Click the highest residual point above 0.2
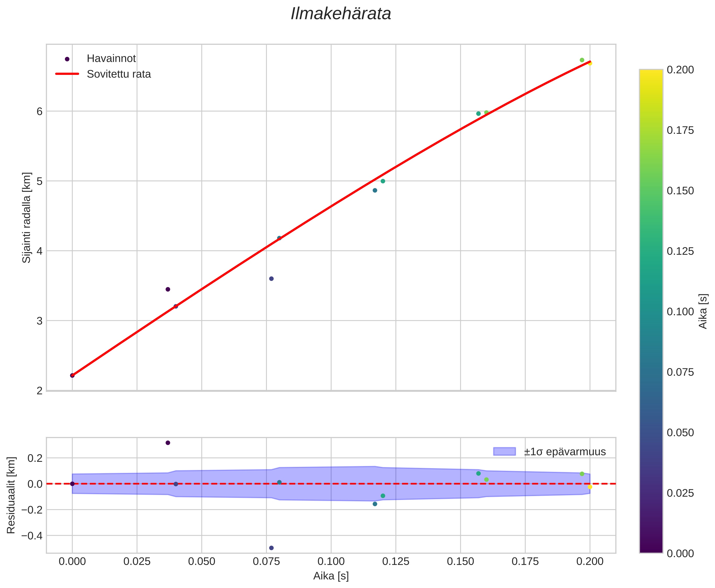Image resolution: width=715 pixels, height=588 pixels. coord(168,443)
